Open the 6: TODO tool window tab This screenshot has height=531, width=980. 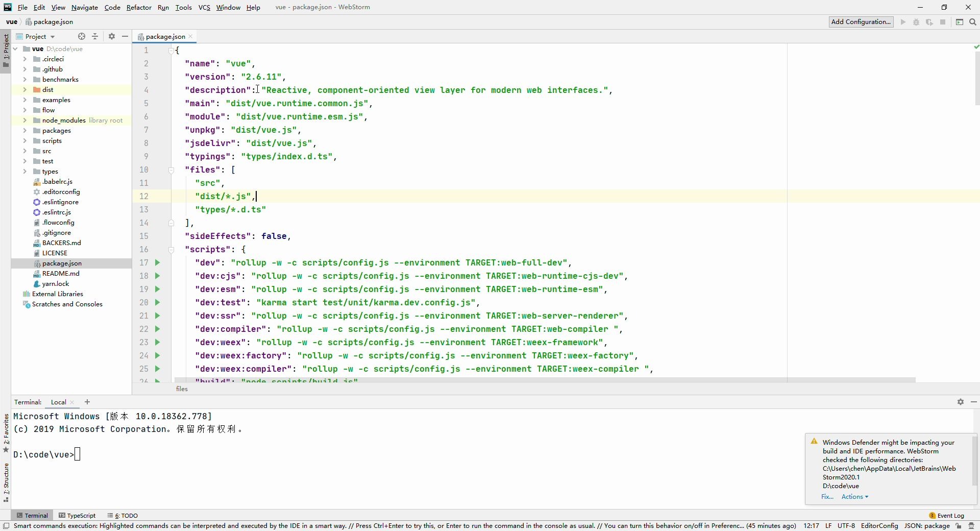tap(123, 515)
